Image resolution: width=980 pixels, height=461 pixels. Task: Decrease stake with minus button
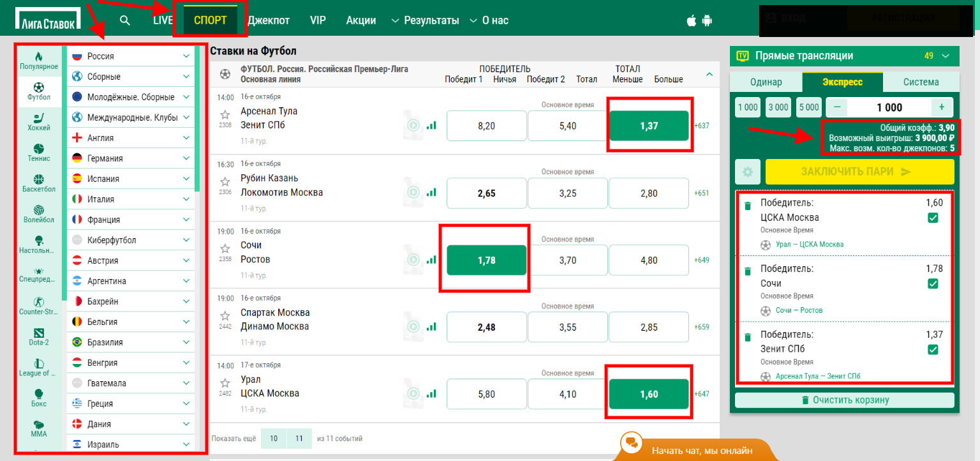click(836, 107)
